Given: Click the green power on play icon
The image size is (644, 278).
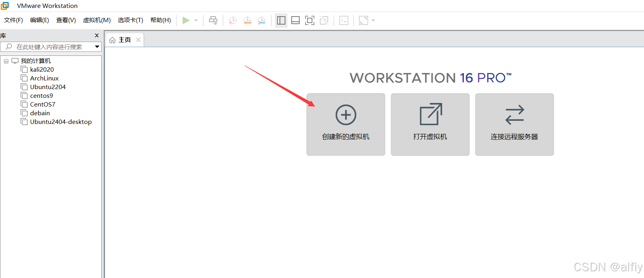Looking at the screenshot, I should click(x=186, y=20).
